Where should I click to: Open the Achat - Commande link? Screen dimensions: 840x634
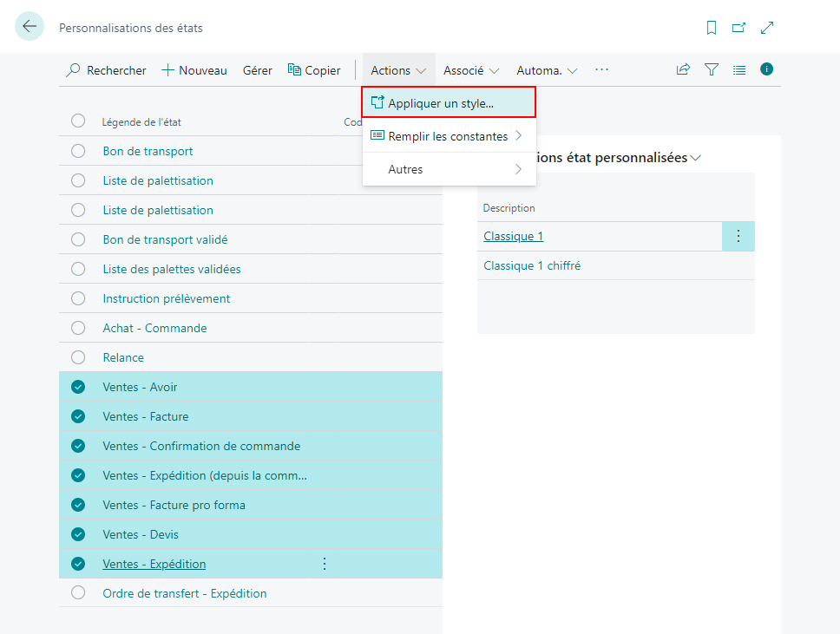pyautogui.click(x=154, y=328)
